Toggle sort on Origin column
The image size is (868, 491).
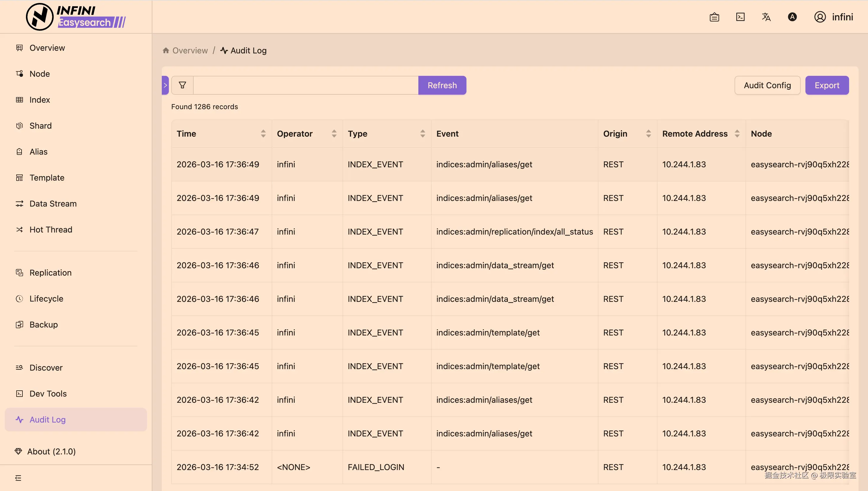(x=648, y=134)
